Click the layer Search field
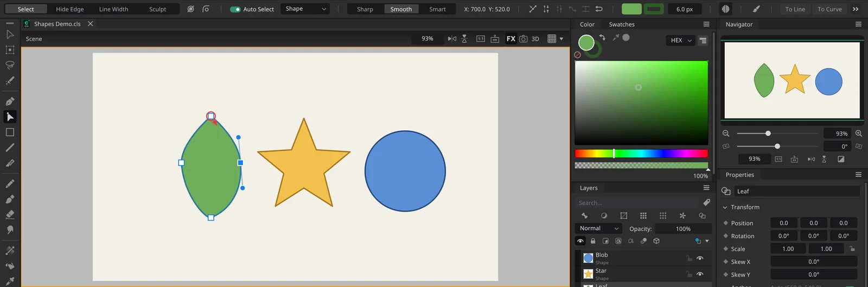868x287 pixels. coord(637,202)
